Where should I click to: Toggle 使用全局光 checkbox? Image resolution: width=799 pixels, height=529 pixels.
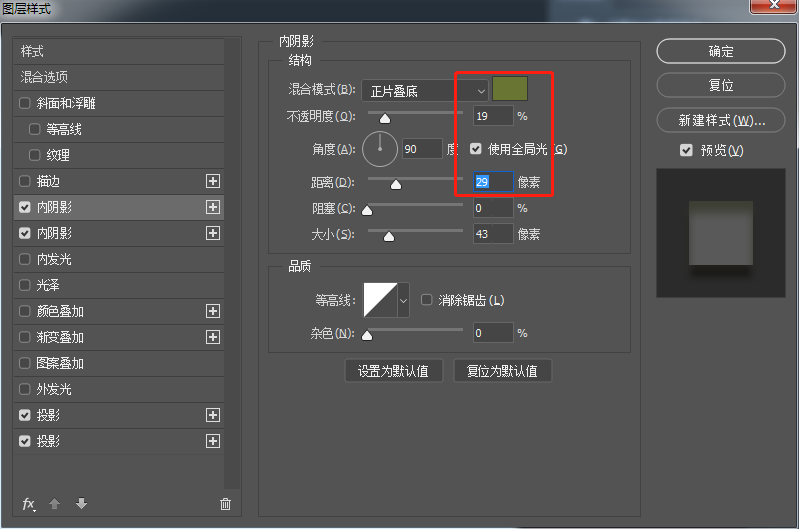coord(475,149)
